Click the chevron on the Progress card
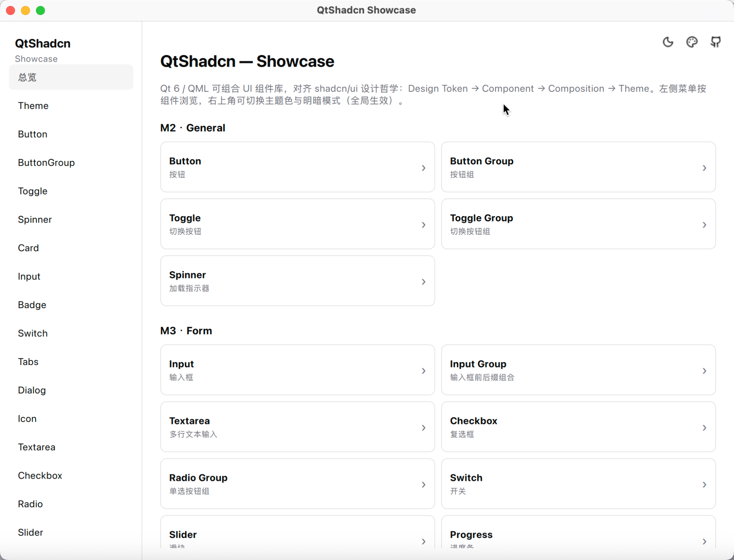 coord(704,541)
